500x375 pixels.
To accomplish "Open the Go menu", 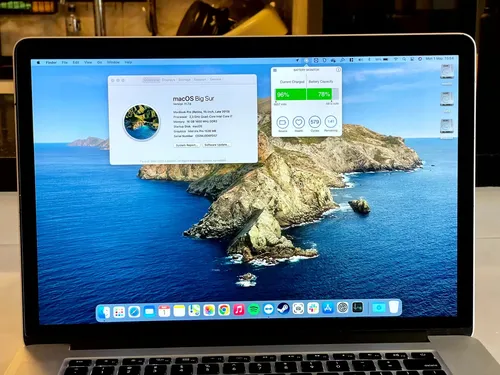I will (99, 62).
